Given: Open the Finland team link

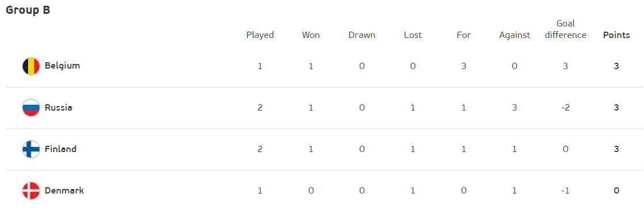Looking at the screenshot, I should [61, 149].
